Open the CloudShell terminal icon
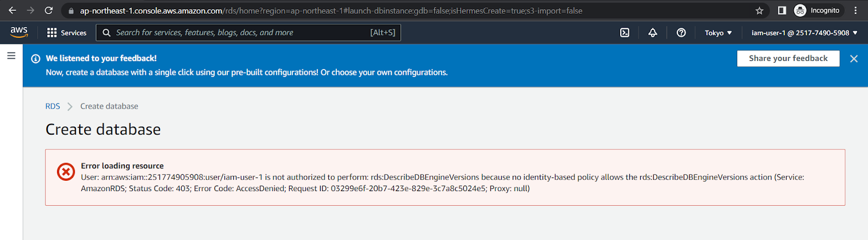Image resolution: width=868 pixels, height=240 pixels. tap(625, 33)
